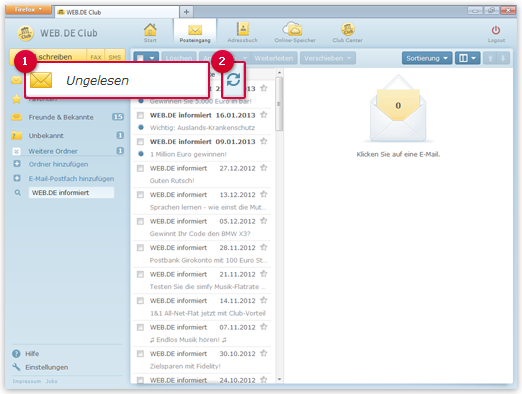Image resolution: width=522 pixels, height=394 pixels.
Task: Star the email dated 27.12.2012
Action: pyautogui.click(x=264, y=168)
